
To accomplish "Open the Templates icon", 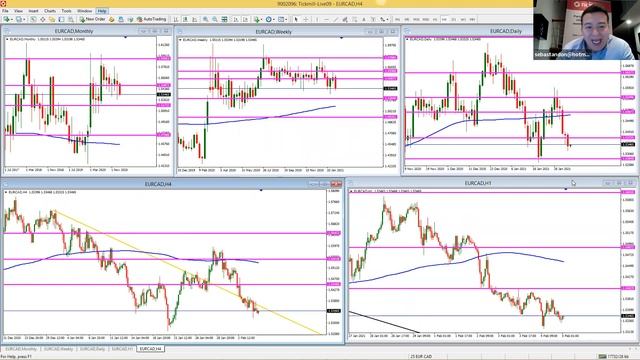I will coord(281,19).
